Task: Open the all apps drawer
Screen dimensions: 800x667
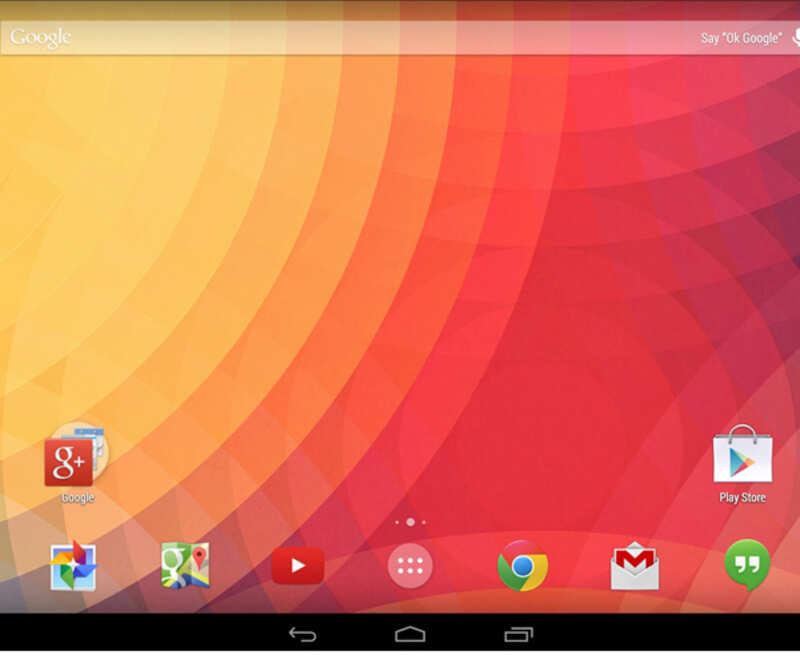Action: click(411, 564)
